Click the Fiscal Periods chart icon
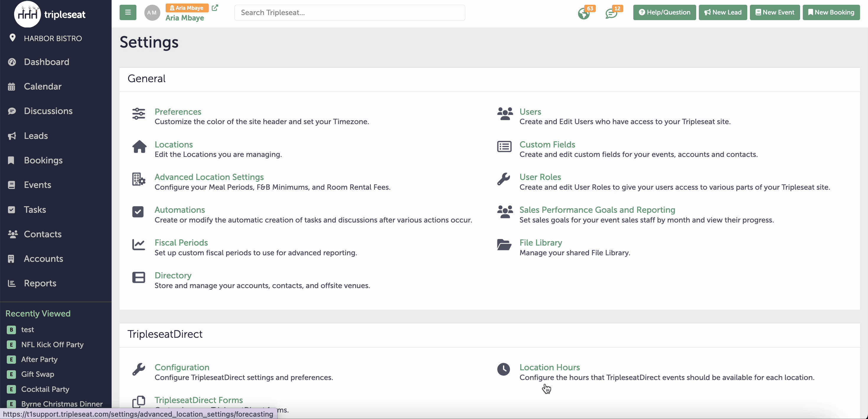The image size is (868, 419). click(138, 245)
